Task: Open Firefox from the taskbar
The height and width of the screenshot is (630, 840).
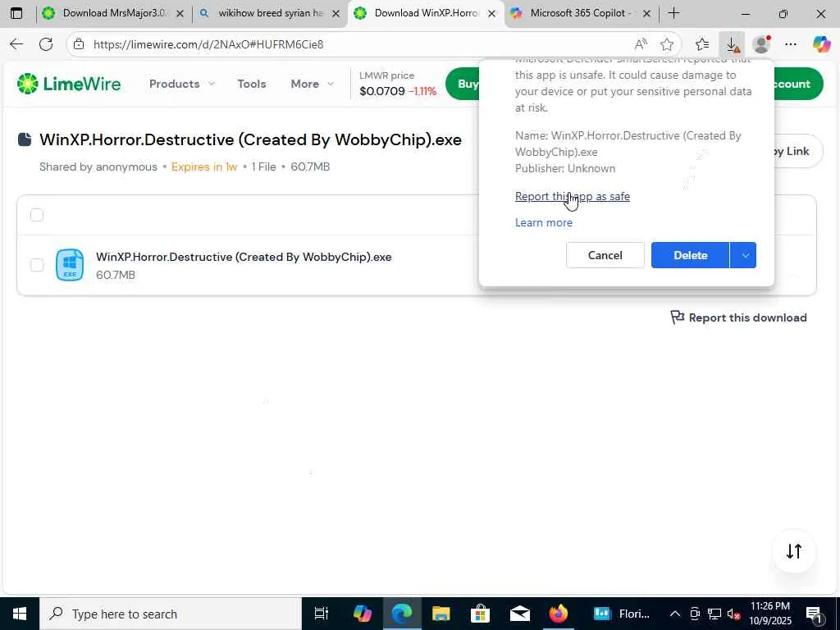Action: coord(558,614)
